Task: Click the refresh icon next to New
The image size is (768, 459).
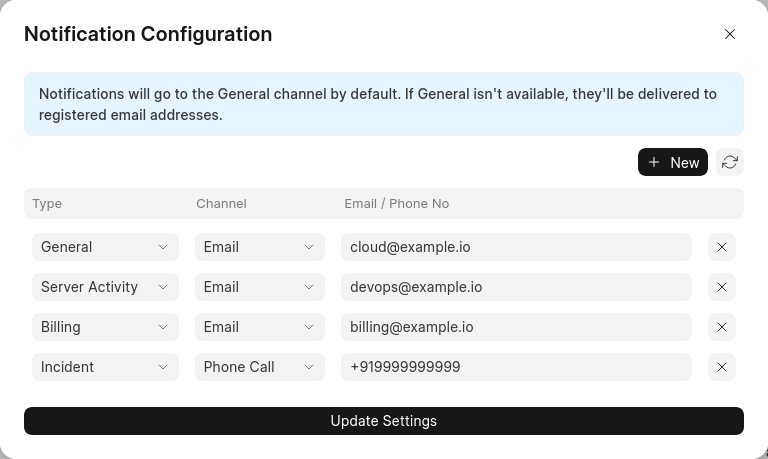Action: [730, 162]
